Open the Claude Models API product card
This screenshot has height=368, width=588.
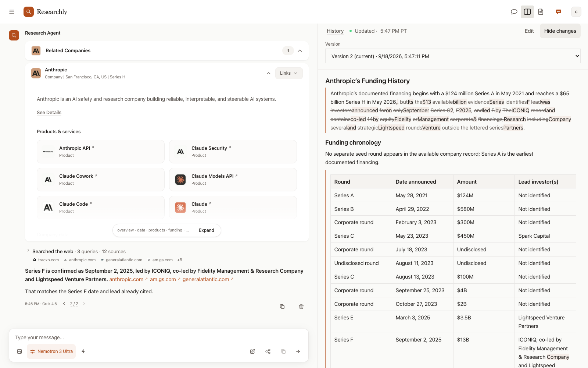(x=233, y=180)
